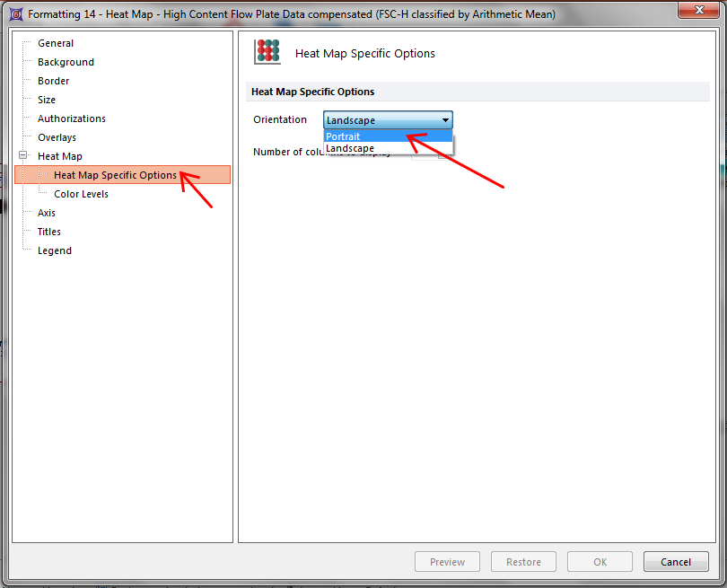The height and width of the screenshot is (588, 727).
Task: Open the Orientation dropdown arrow
Action: [445, 120]
